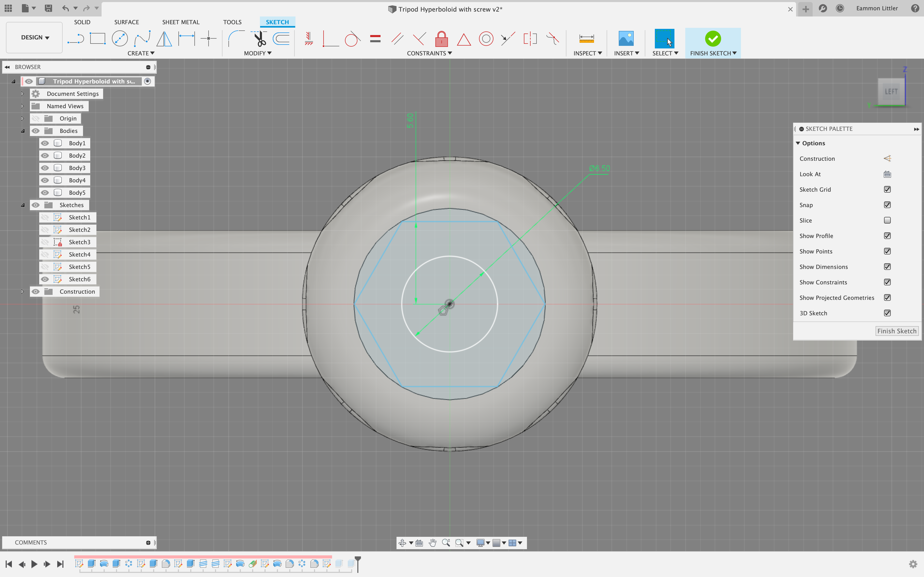Click the Finish Sketch green checkmark
Image resolution: width=924 pixels, height=577 pixels.
pyautogui.click(x=713, y=38)
